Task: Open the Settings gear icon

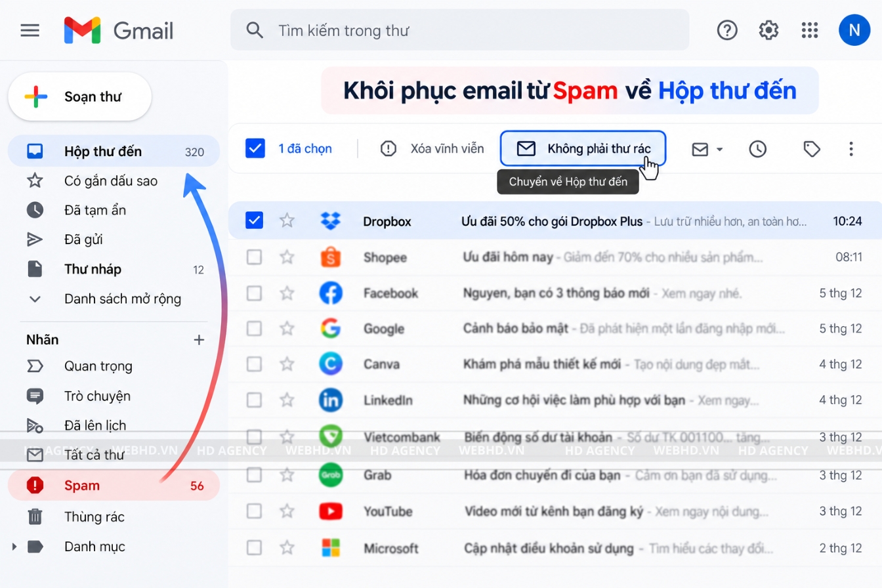Action: click(x=768, y=30)
